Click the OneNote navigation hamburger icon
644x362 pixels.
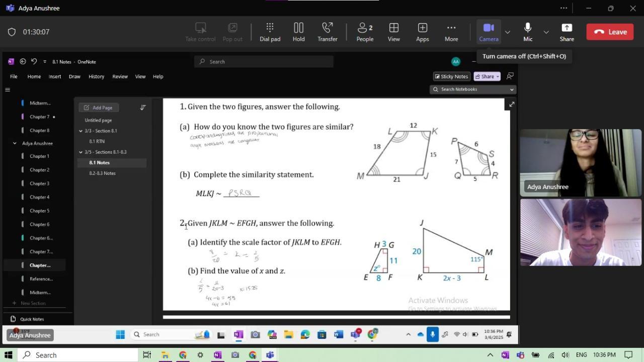(8, 90)
